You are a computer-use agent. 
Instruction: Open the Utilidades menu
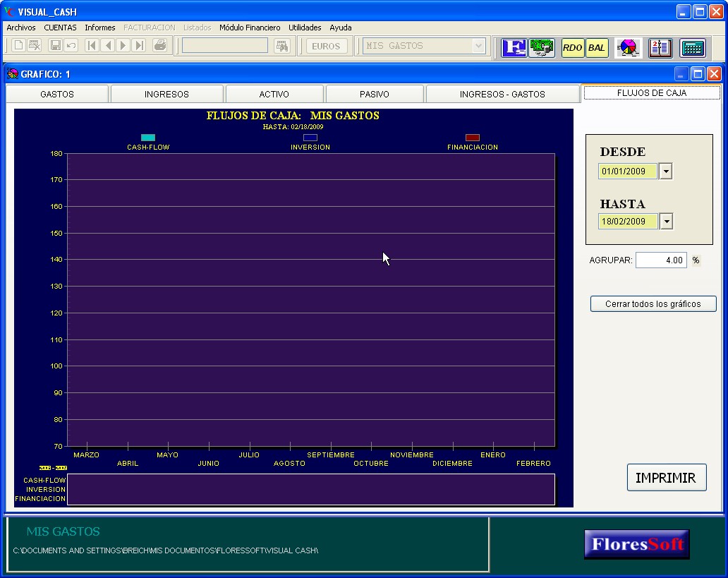point(305,28)
